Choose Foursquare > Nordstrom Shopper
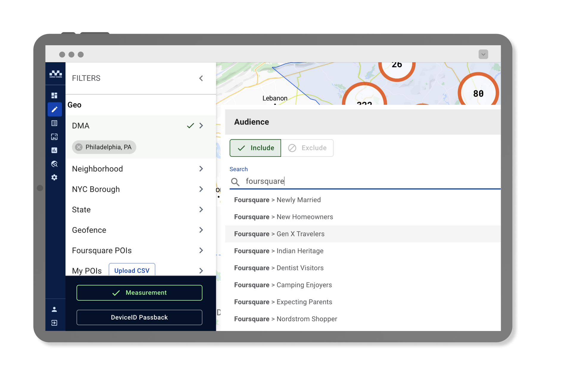 pos(363,319)
